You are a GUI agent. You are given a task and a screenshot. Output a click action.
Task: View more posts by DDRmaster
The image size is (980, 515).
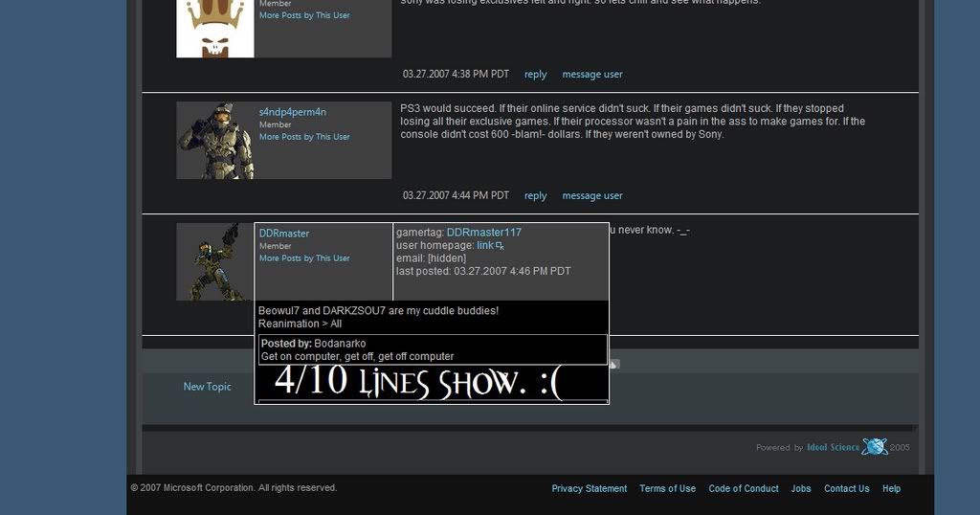point(304,258)
